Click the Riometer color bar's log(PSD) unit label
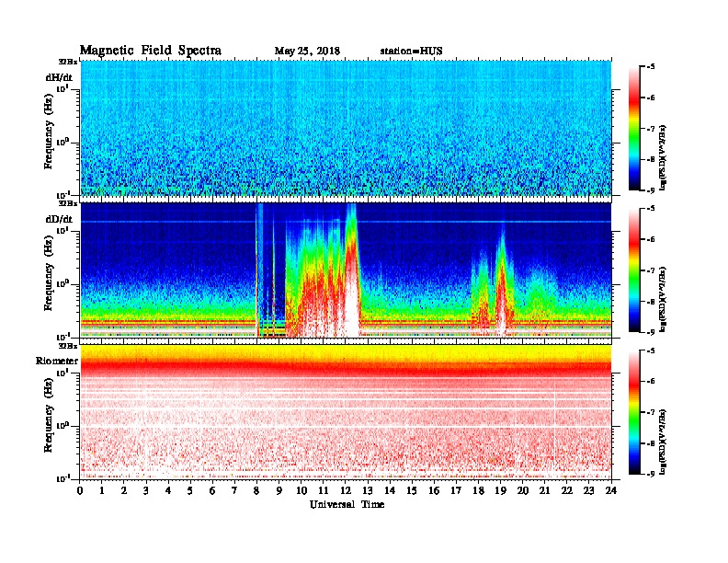Image resolution: width=728 pixels, height=563 pixels. coord(663,442)
